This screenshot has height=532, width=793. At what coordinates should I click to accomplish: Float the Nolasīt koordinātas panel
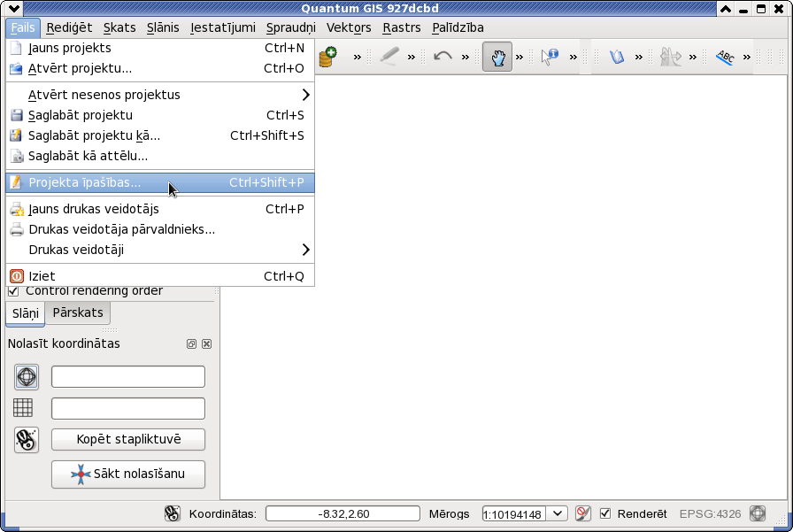click(x=191, y=343)
